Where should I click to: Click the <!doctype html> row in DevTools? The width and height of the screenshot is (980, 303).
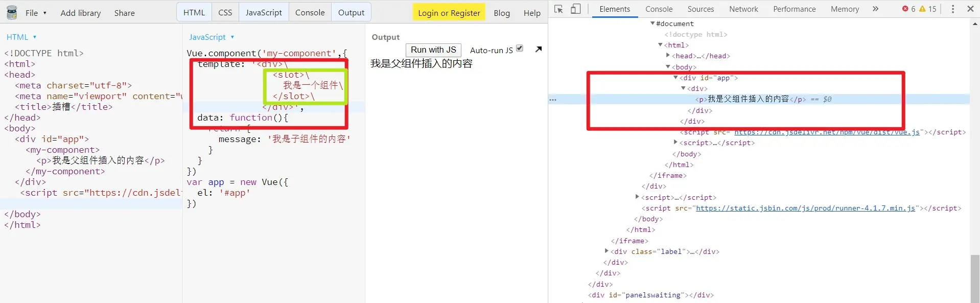696,34
